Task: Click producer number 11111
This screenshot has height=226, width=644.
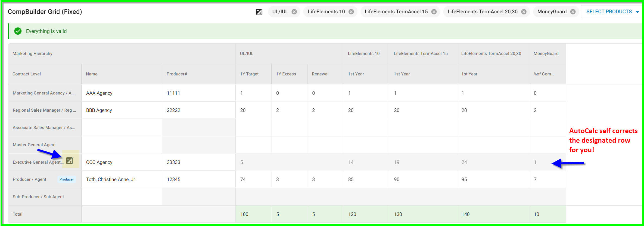Action: coord(173,93)
